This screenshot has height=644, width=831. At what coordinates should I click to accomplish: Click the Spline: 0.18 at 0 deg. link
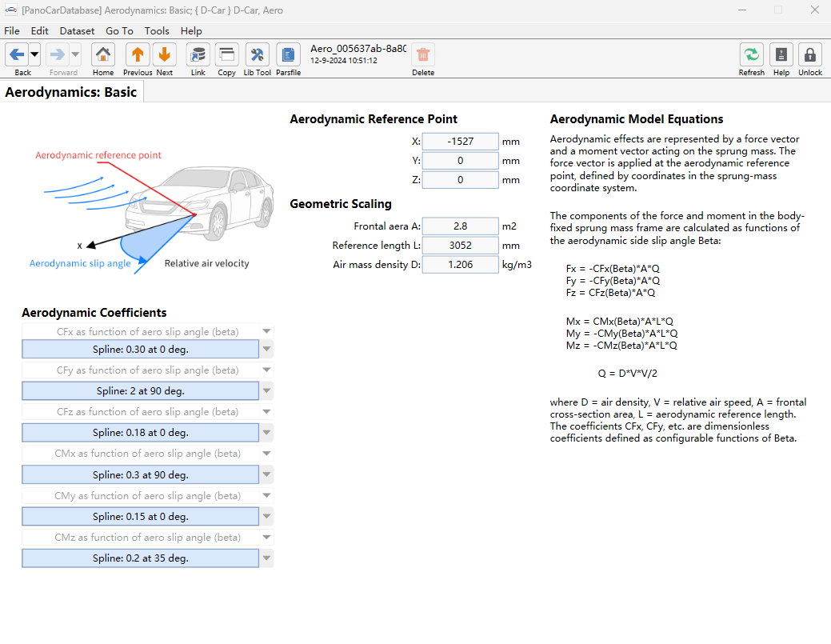pyautogui.click(x=141, y=433)
